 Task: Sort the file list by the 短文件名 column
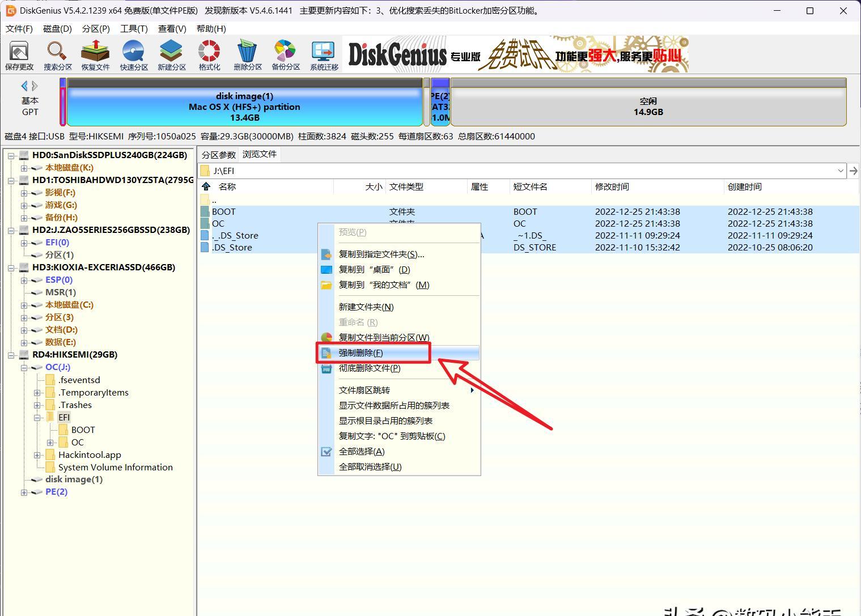[x=550, y=186]
